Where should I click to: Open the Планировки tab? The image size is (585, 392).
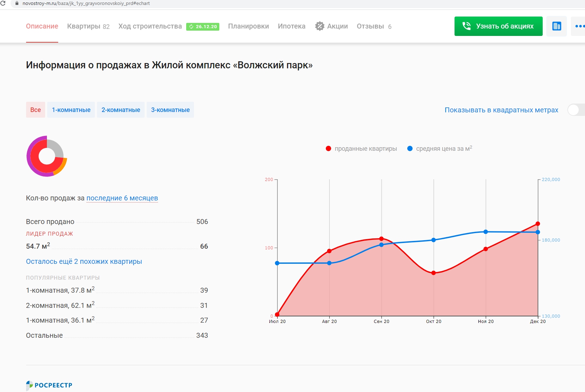tap(248, 26)
